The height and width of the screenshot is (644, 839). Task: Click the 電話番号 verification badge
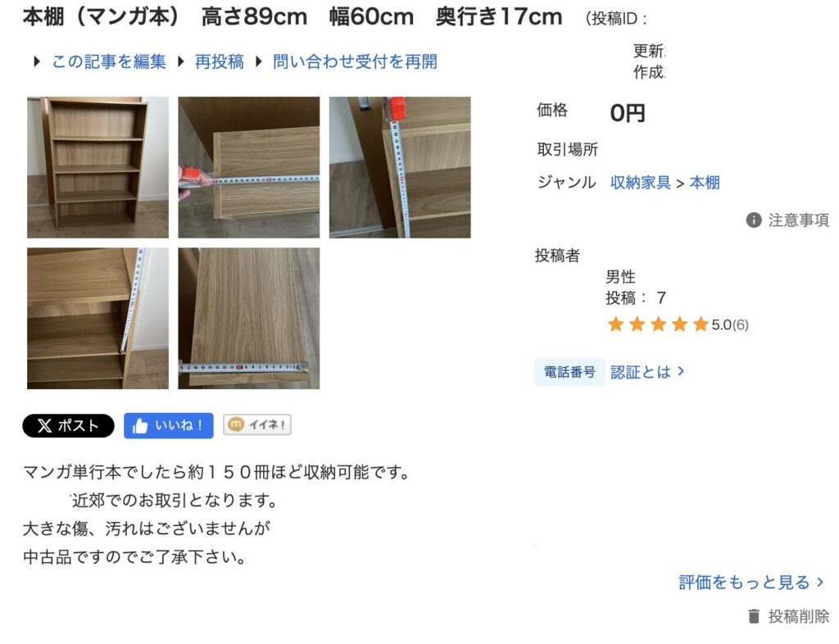pos(569,372)
